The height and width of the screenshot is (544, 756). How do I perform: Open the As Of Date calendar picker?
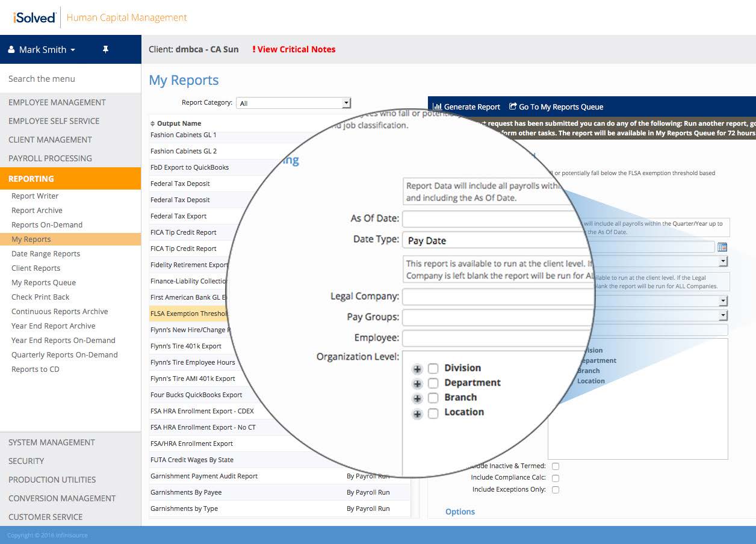point(722,247)
